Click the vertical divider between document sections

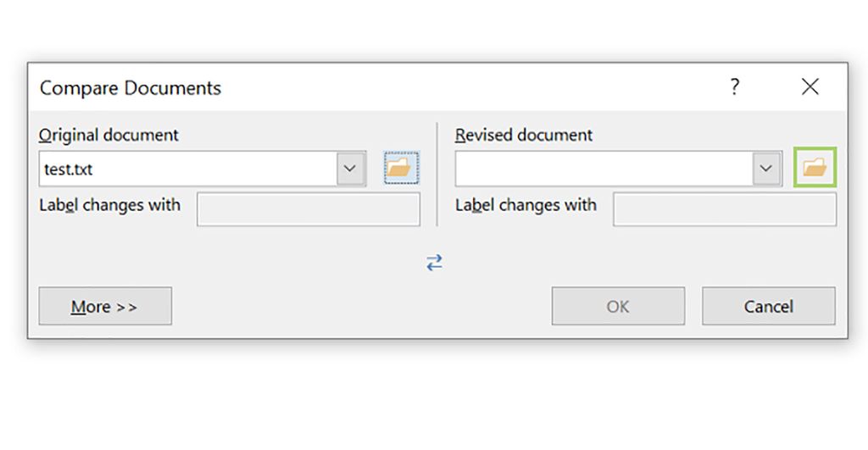[437, 174]
